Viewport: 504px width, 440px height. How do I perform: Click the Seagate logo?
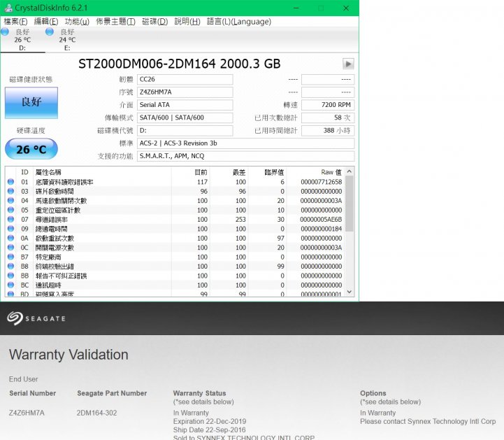pyautogui.click(x=36, y=318)
